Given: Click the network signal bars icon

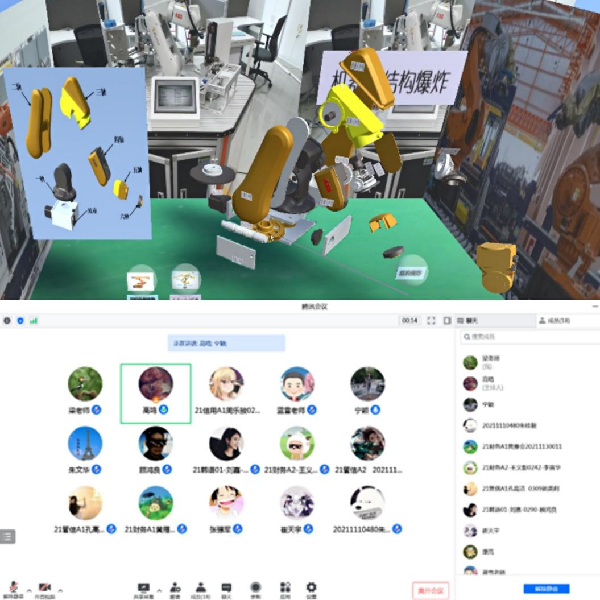Looking at the screenshot, I should pyautogui.click(x=33, y=321).
